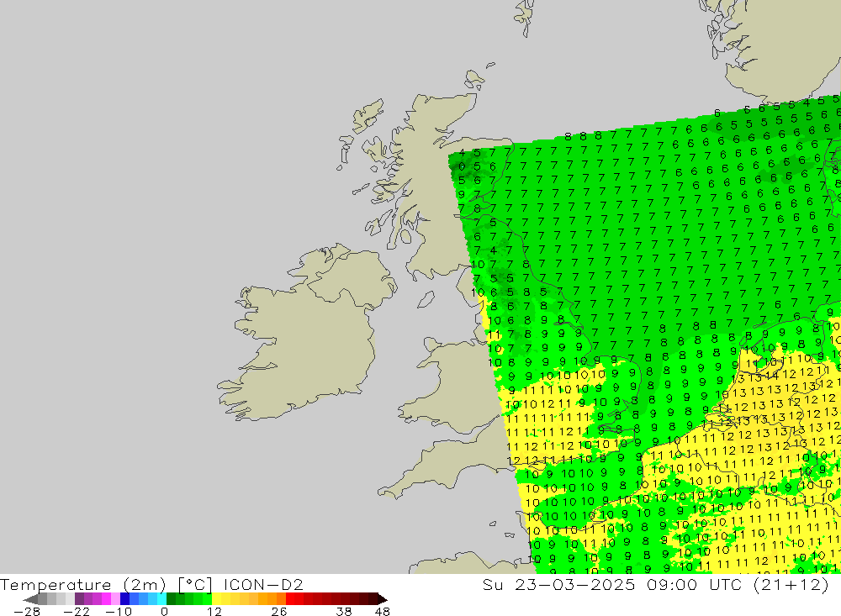This screenshot has height=616, width=841.
Task: Click the '0' label under the color scale
Action: (164, 611)
